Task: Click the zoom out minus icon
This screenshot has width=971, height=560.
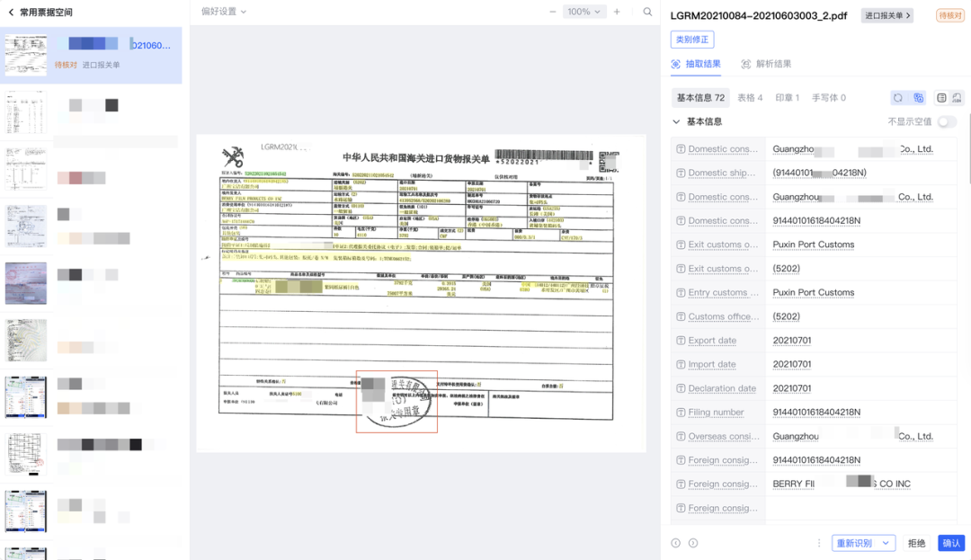Action: tap(552, 12)
